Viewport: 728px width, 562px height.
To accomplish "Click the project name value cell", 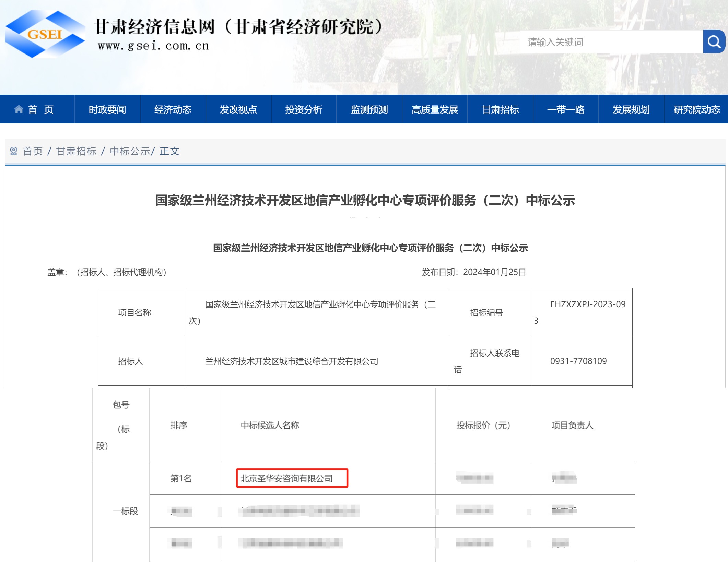I will pos(317,313).
